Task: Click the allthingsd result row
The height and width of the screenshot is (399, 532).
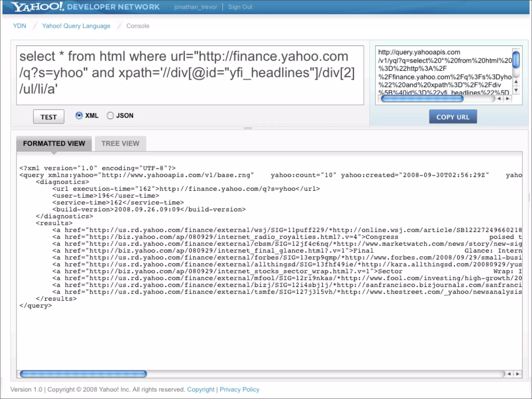Action: point(287,264)
